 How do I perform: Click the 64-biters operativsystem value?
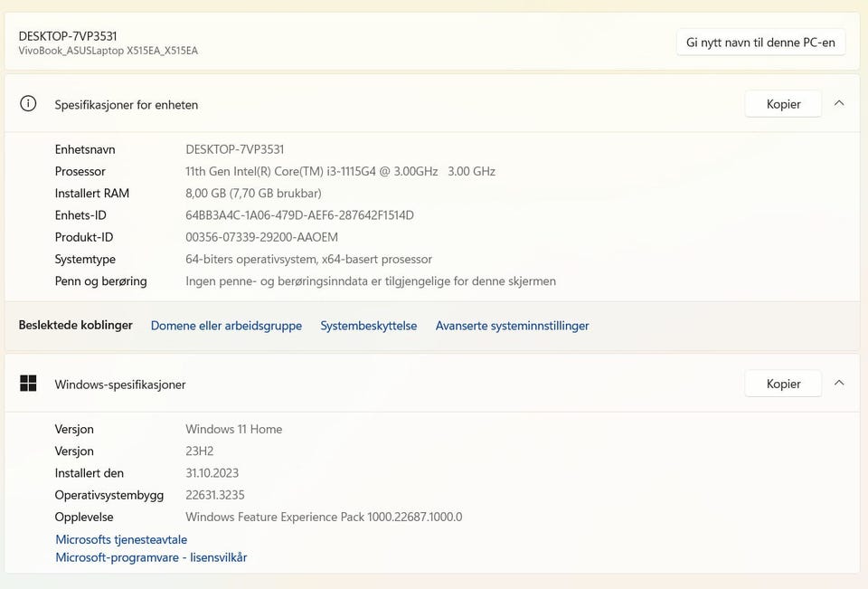click(x=309, y=260)
